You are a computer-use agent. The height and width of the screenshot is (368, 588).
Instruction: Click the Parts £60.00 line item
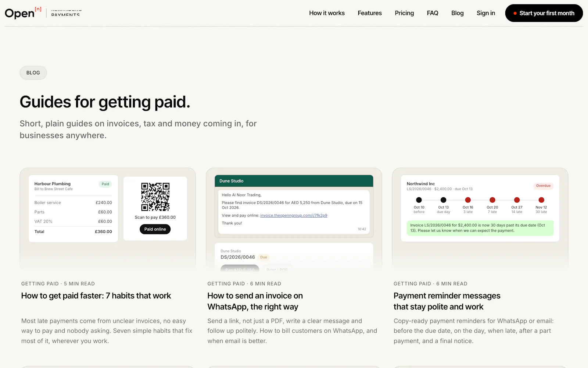[73, 212]
